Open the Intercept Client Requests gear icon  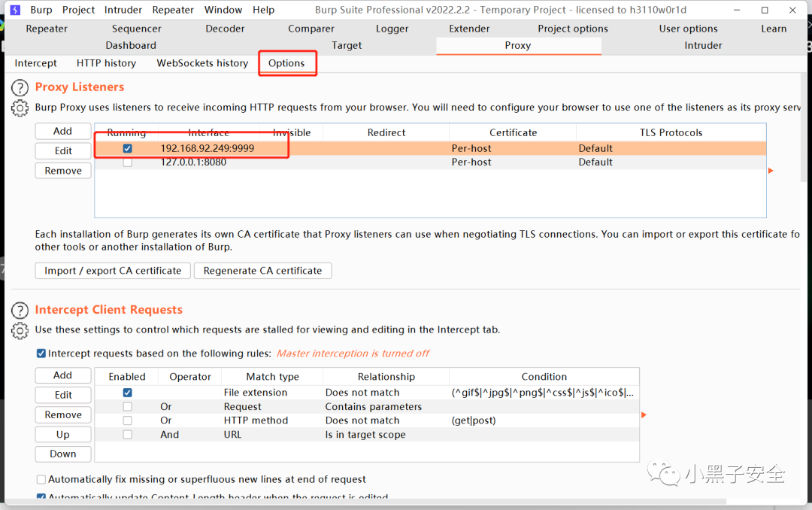coord(20,330)
